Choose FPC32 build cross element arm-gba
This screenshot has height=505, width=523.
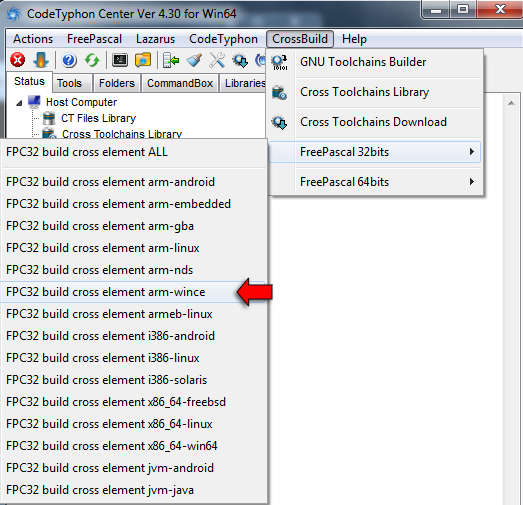coord(133,226)
